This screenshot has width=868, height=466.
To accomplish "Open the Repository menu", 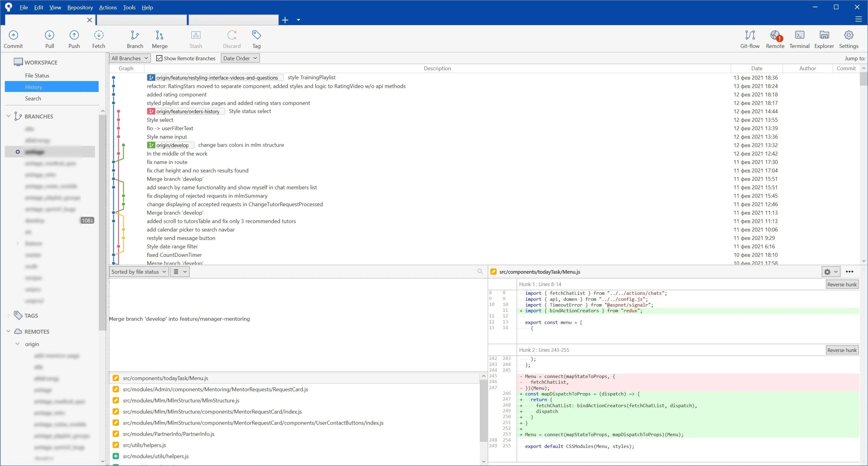I will (80, 8).
